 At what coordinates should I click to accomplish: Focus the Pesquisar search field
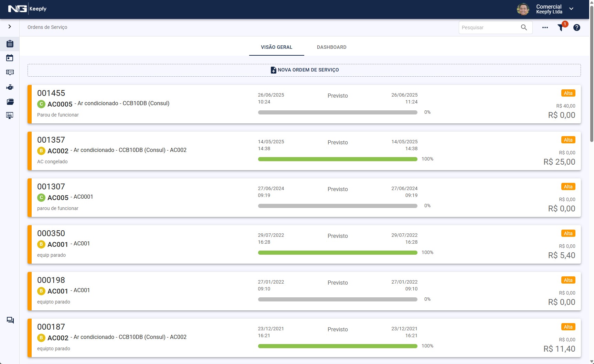tap(489, 27)
